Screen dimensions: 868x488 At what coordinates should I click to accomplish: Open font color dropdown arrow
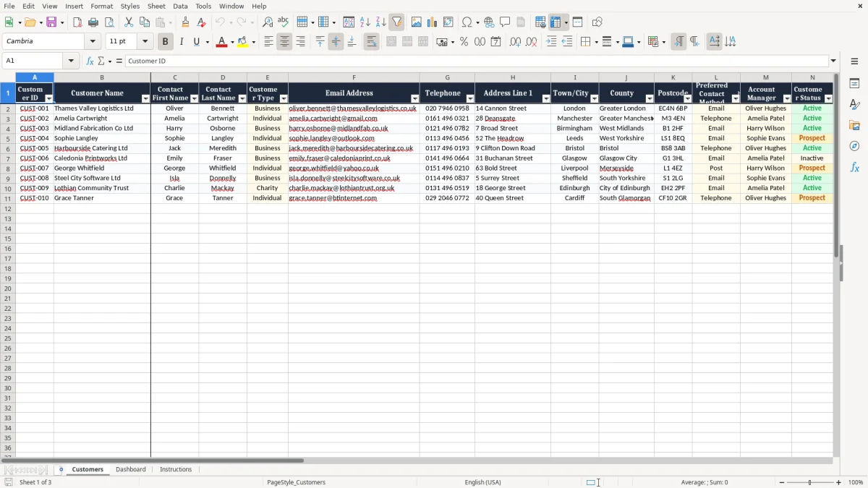[231, 42]
